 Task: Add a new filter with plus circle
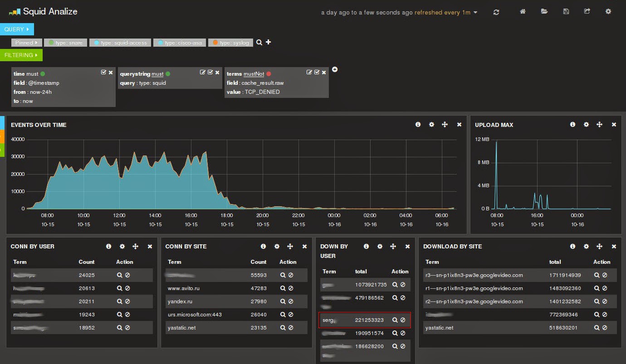pyautogui.click(x=335, y=69)
